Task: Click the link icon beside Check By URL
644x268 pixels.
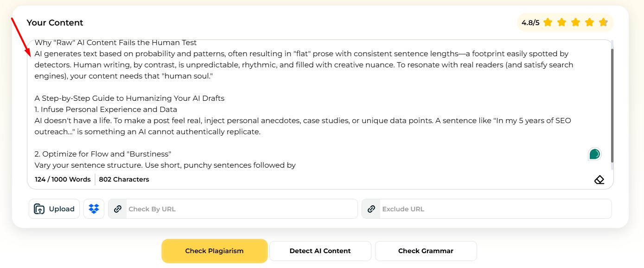Action: 118,209
